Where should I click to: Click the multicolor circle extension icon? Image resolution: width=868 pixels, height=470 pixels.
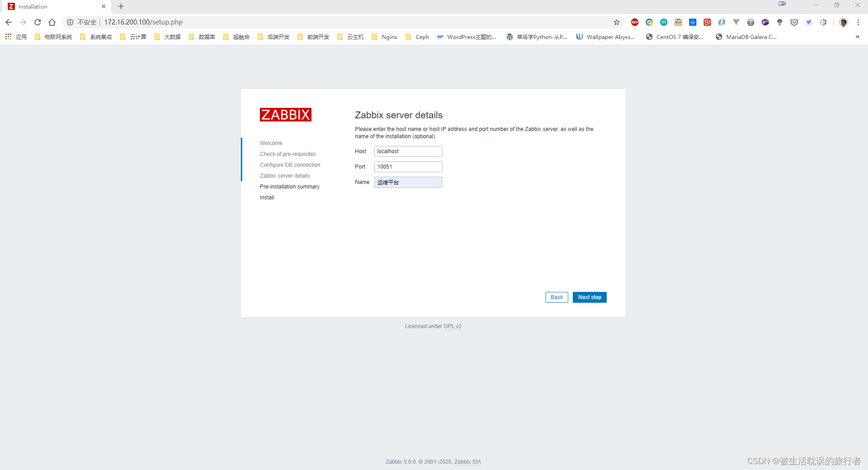[649, 22]
